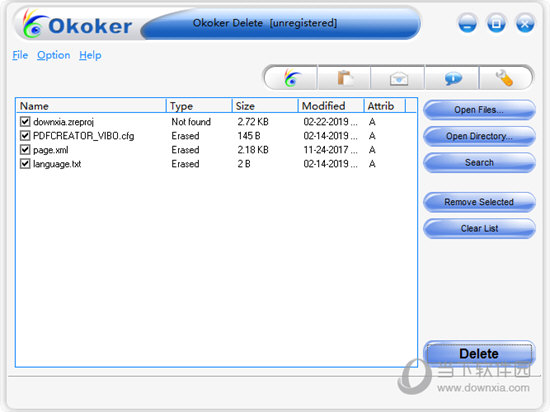550x412 pixels.
Task: Click the Open Files... button
Action: click(479, 110)
